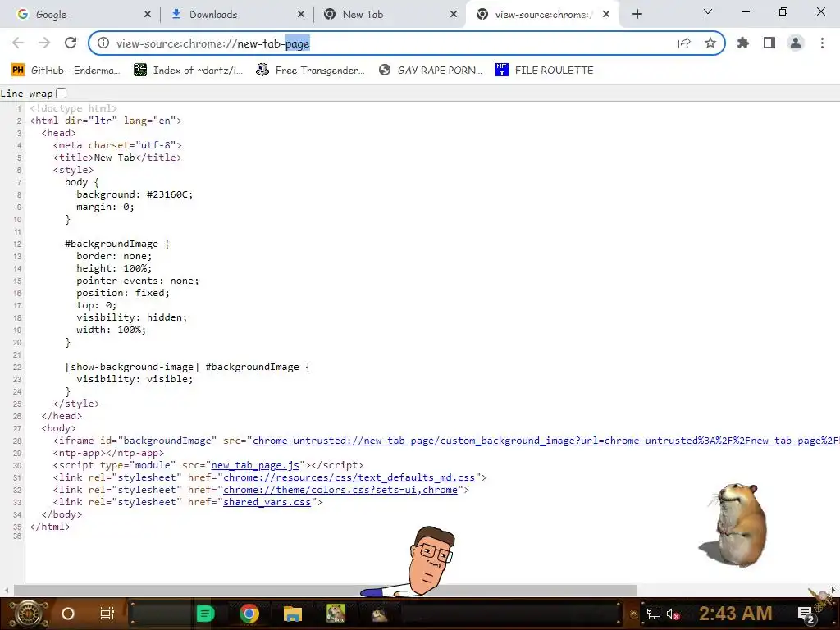The width and height of the screenshot is (840, 630).
Task: Open Cortana circle on taskbar
Action: click(x=68, y=614)
